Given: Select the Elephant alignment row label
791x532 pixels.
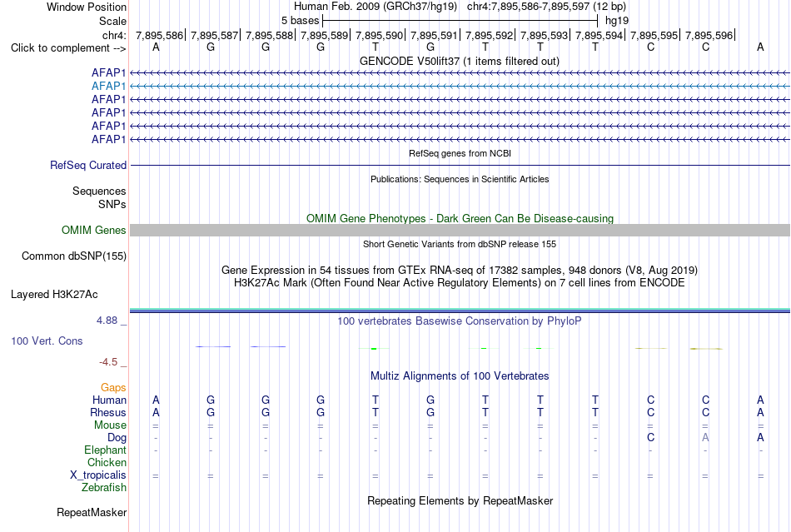Looking at the screenshot, I should tap(105, 450).
